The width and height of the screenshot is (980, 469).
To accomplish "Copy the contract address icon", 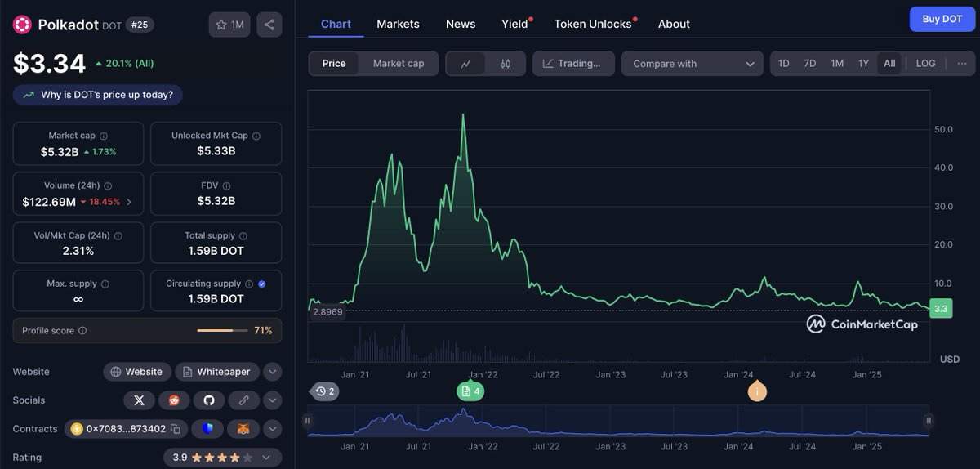I will click(x=175, y=429).
